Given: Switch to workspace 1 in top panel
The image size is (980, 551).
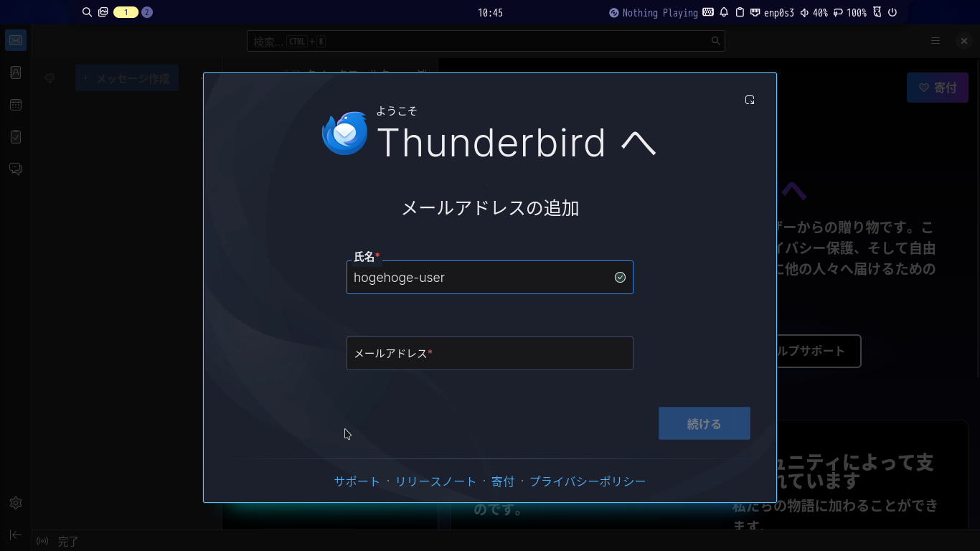Looking at the screenshot, I should [x=126, y=12].
